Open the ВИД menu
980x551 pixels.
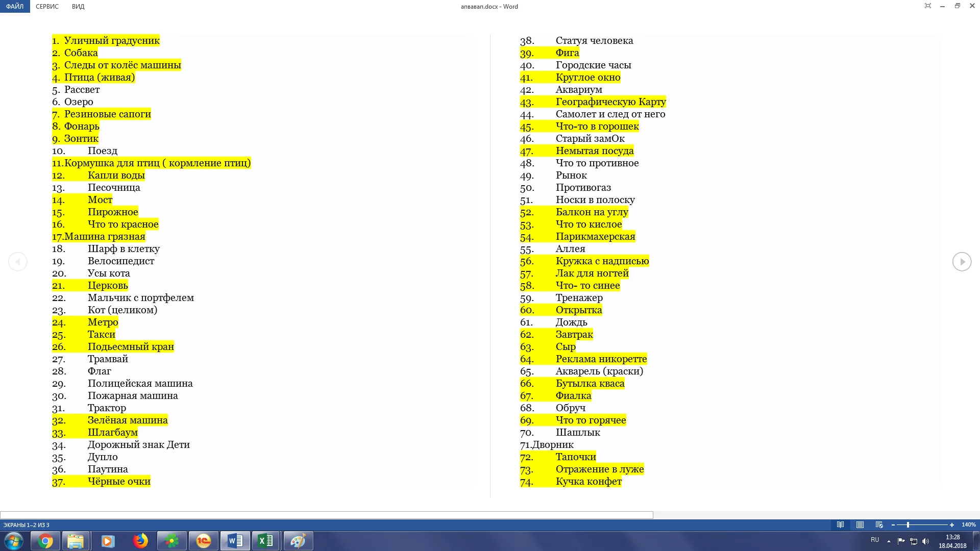pos(78,6)
